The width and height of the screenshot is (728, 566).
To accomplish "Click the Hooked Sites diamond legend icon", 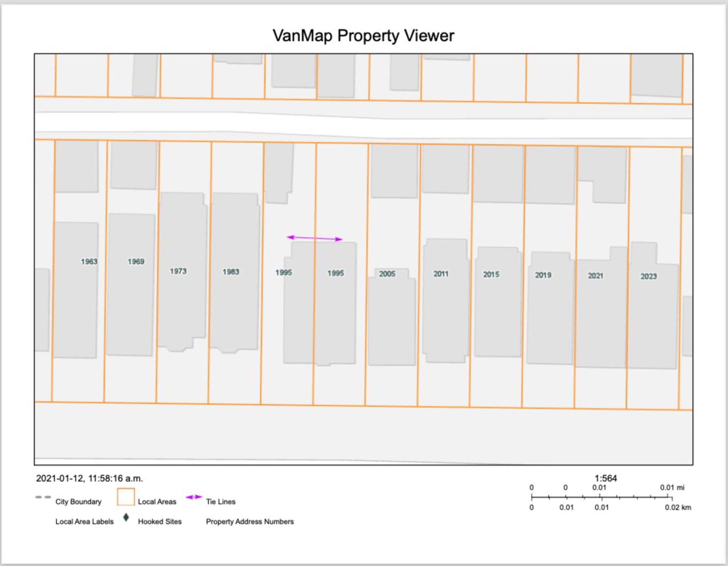I will click(126, 517).
